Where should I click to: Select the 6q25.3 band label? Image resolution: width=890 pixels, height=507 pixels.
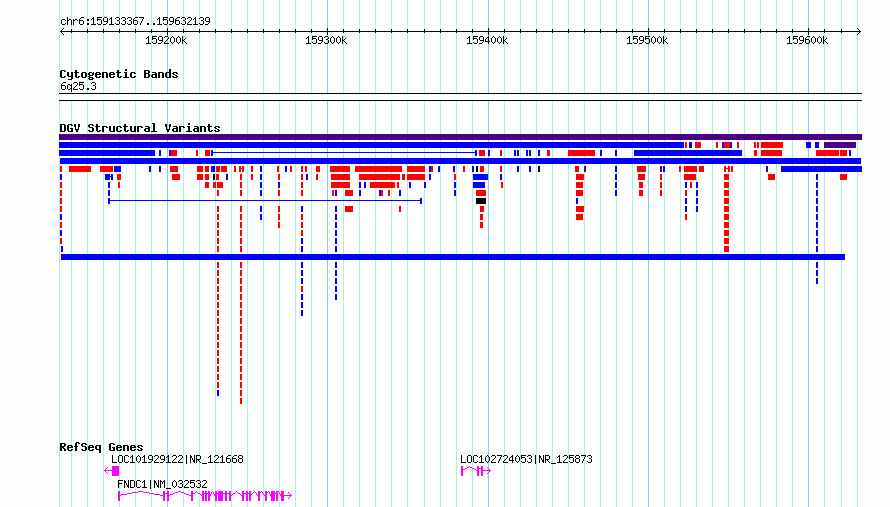click(x=78, y=86)
